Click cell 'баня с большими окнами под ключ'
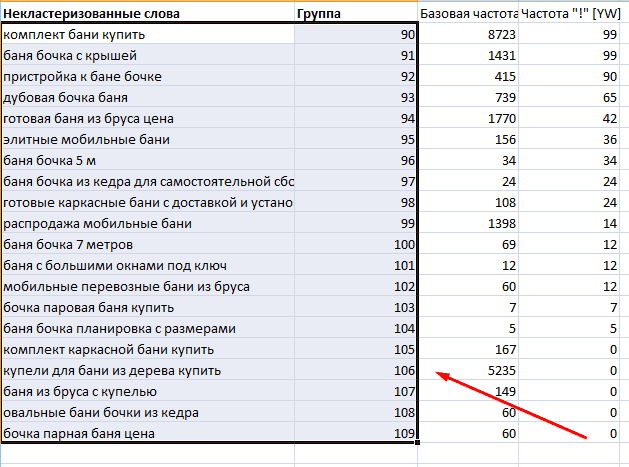This screenshot has width=629, height=467. [x=148, y=265]
